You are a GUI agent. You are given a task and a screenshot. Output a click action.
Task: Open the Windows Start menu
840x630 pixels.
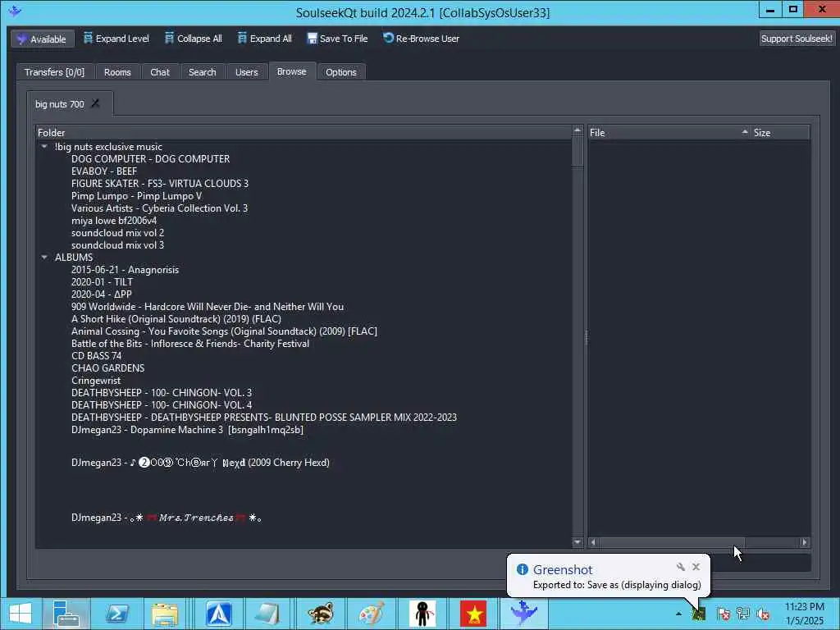click(21, 614)
